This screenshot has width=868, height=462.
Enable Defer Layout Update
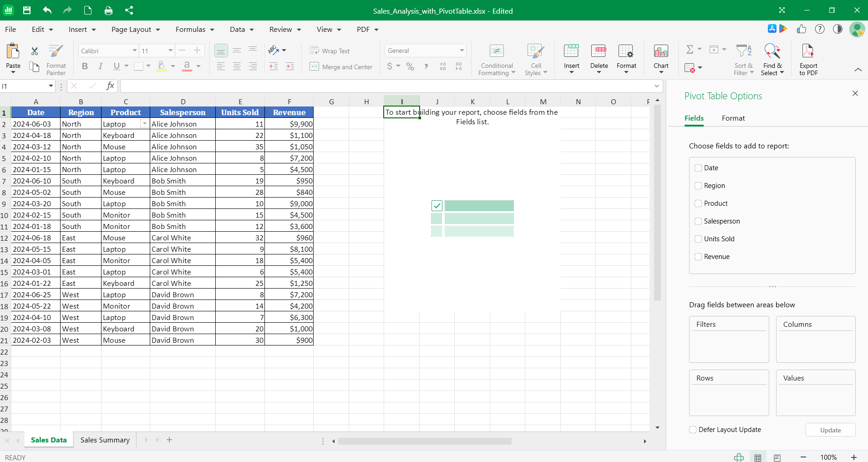click(x=693, y=430)
